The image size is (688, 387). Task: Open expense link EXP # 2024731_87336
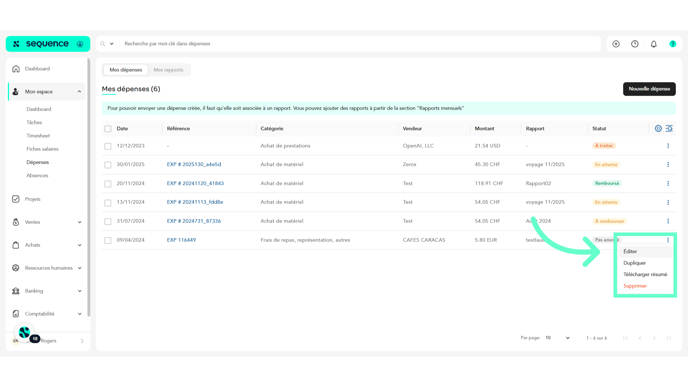[x=194, y=221]
